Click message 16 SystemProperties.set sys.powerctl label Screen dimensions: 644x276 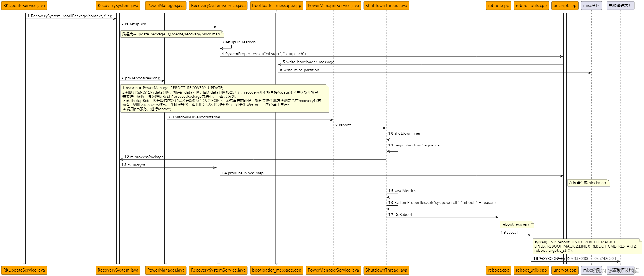443,202
